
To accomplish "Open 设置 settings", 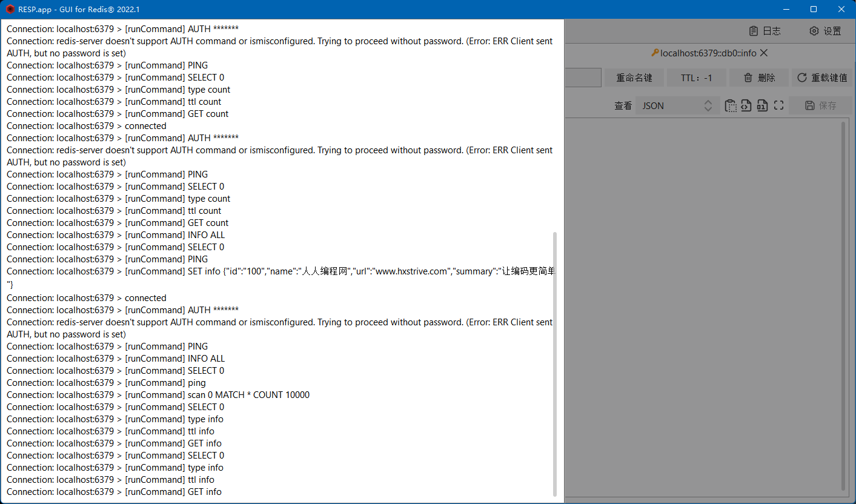I will (825, 31).
